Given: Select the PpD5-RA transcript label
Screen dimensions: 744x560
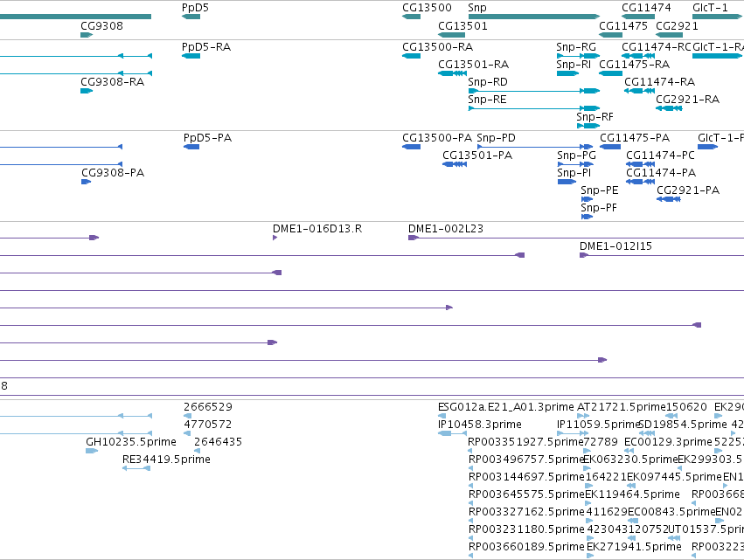Looking at the screenshot, I should coord(206,47).
